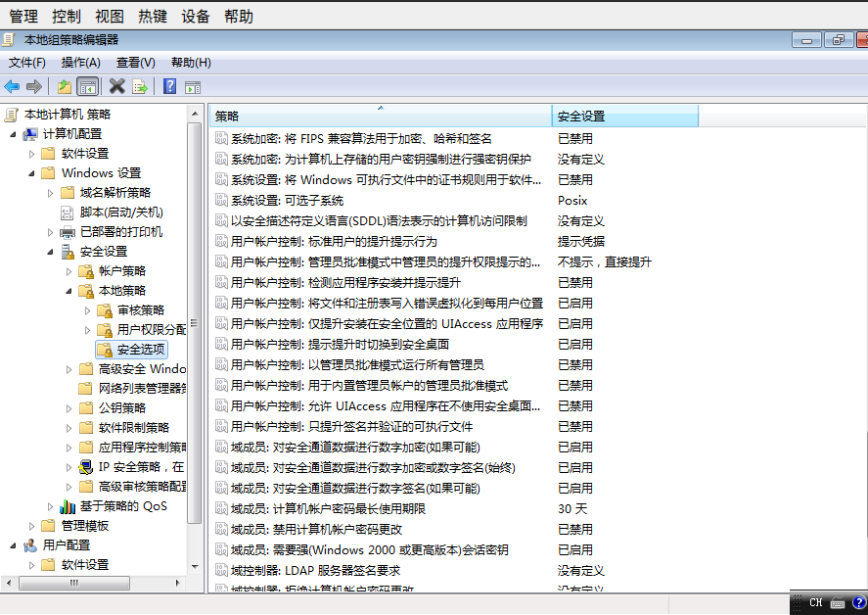Click the 审核策略 folder icon
This screenshot has height=615, width=868.
click(105, 310)
